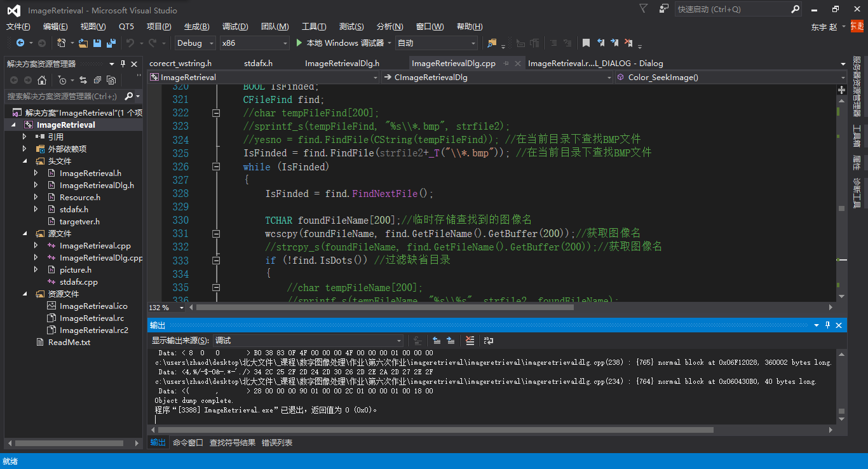Click the 东宇 赵 account name
868x469 pixels.
824,27
